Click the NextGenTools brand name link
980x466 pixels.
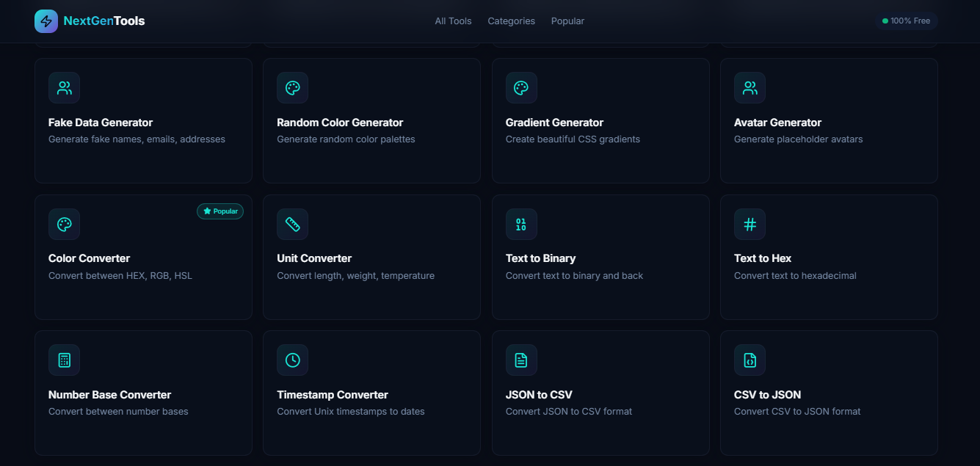[99, 21]
